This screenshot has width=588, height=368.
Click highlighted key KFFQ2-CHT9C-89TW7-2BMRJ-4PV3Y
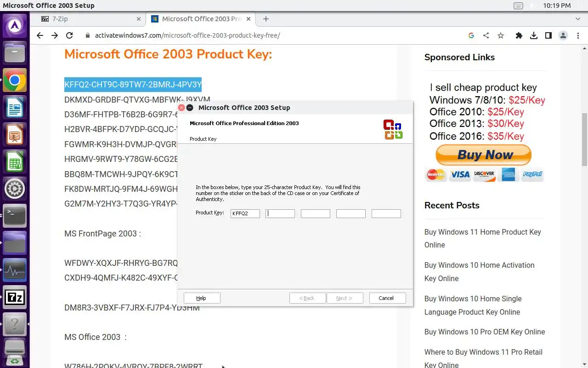point(133,84)
